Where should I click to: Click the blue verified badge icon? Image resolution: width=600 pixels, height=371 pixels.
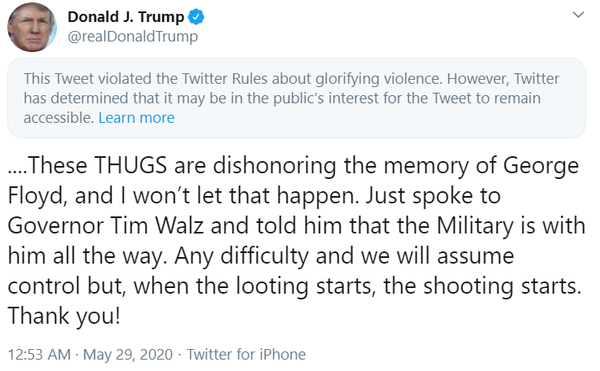coord(196,17)
